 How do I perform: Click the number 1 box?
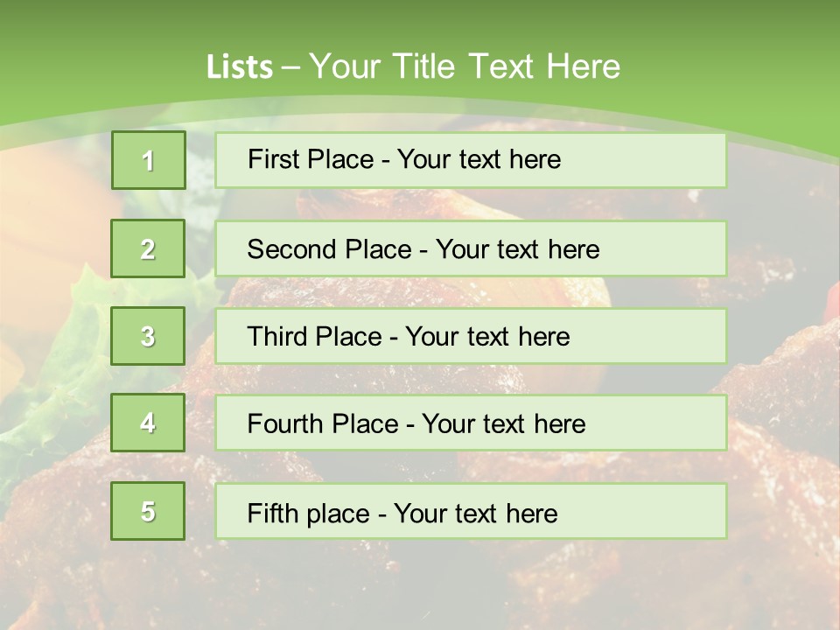click(x=149, y=160)
